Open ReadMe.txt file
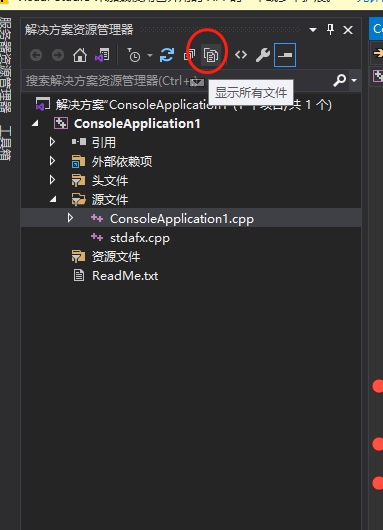The width and height of the screenshot is (383, 530). [x=125, y=276]
